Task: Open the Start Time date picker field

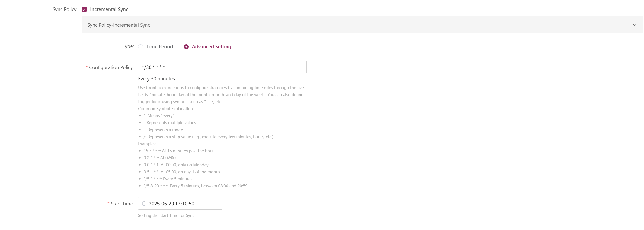Action: pyautogui.click(x=180, y=204)
